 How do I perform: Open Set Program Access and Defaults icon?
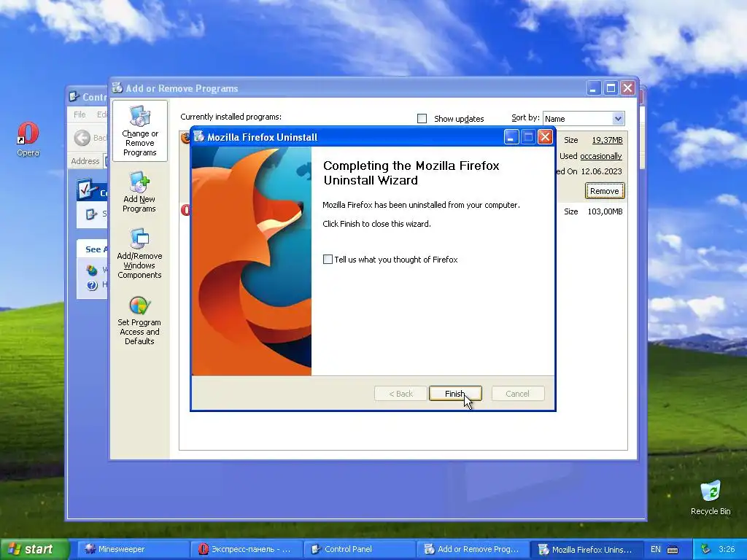click(x=139, y=321)
